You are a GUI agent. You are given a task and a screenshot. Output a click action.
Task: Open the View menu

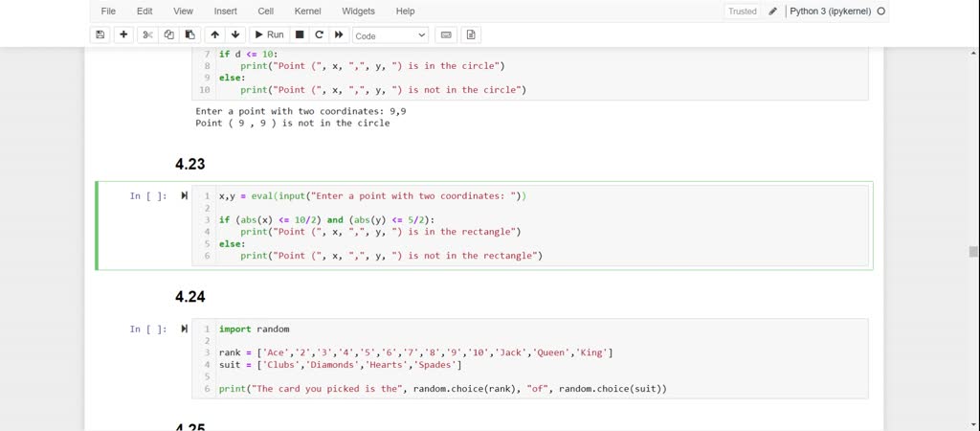click(183, 11)
